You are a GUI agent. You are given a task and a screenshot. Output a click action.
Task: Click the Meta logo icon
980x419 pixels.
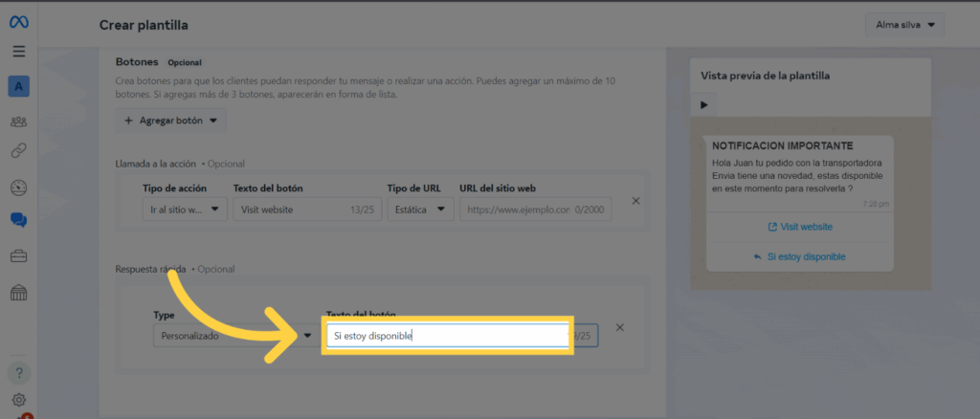click(19, 22)
